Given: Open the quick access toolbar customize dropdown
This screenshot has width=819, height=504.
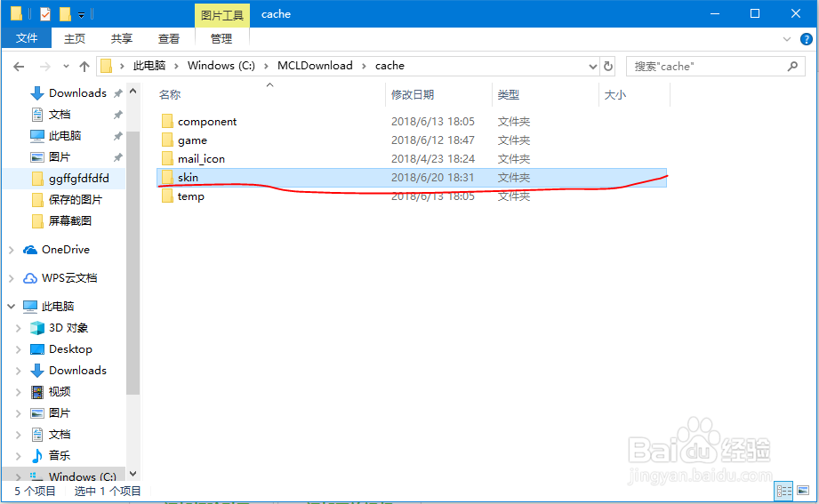Looking at the screenshot, I should point(82,15).
